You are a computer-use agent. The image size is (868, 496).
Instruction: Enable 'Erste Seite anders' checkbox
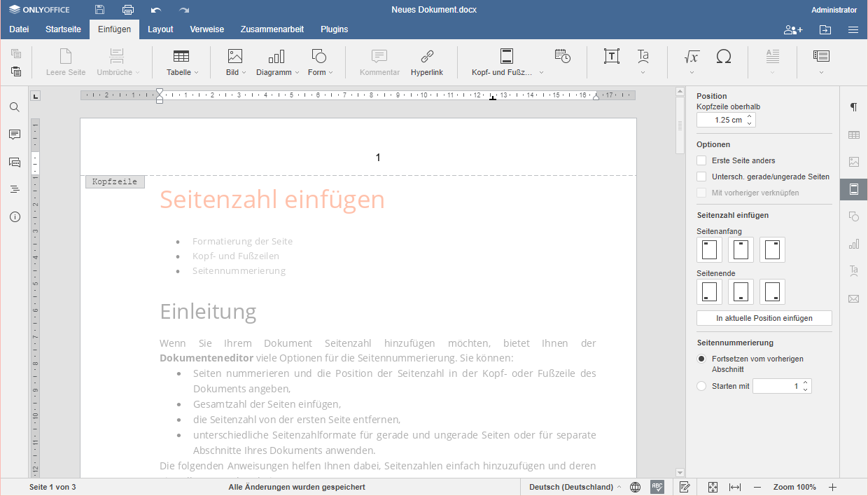pos(701,160)
